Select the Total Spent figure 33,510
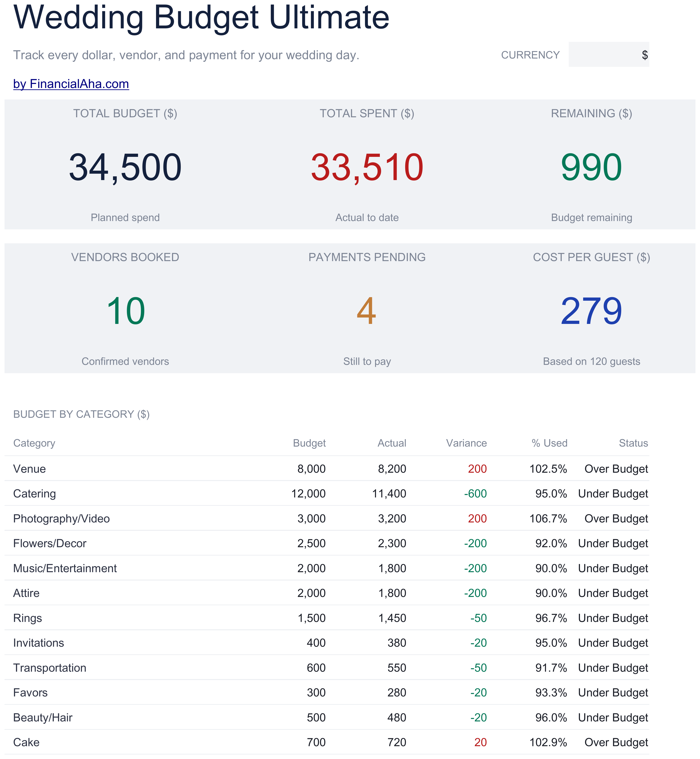This screenshot has height=759, width=700. tap(367, 167)
